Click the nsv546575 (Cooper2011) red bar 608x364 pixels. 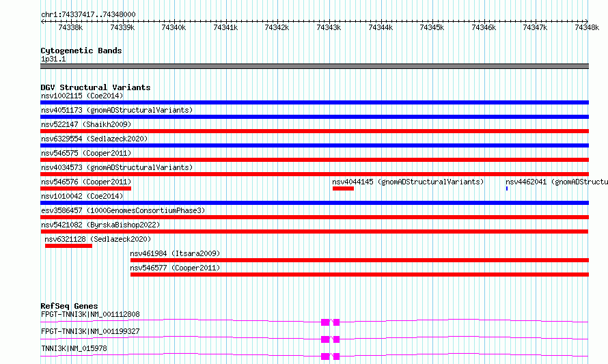tap(314, 160)
